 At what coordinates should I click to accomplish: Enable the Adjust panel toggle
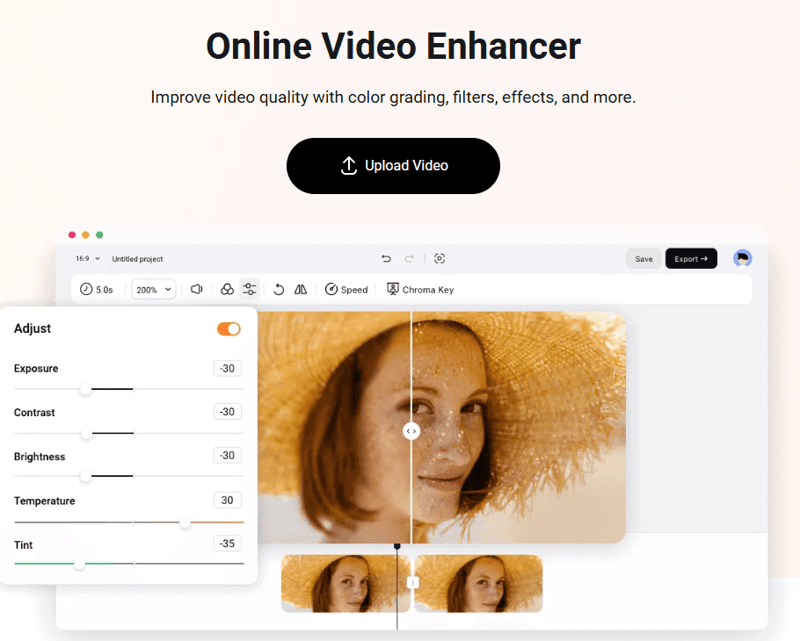click(229, 328)
